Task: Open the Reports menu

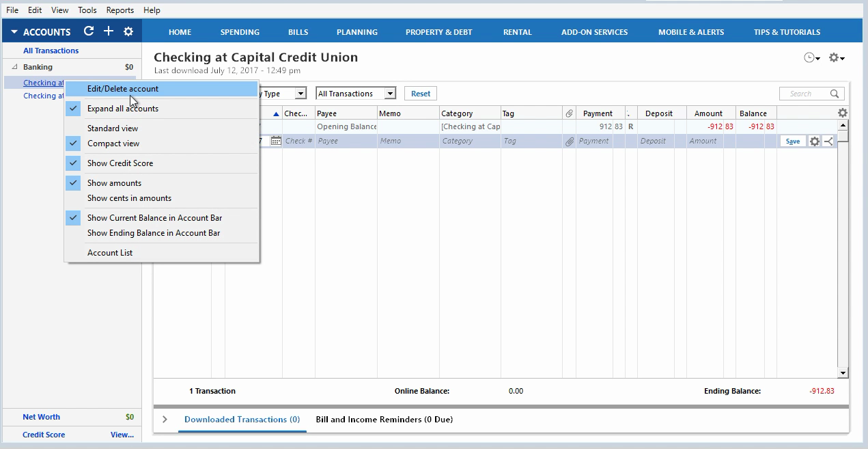Action: (120, 10)
